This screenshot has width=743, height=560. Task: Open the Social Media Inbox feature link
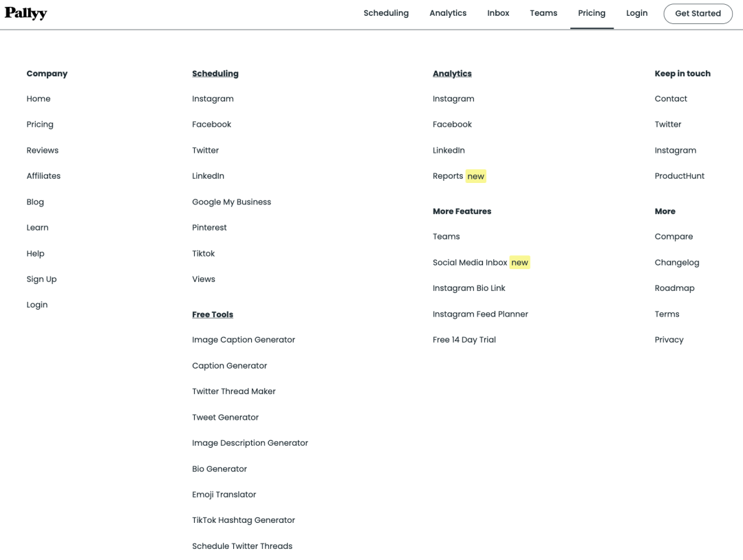pos(470,263)
